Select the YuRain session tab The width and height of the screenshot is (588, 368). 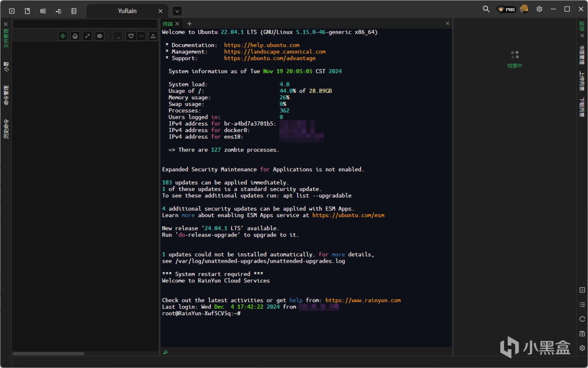(127, 11)
